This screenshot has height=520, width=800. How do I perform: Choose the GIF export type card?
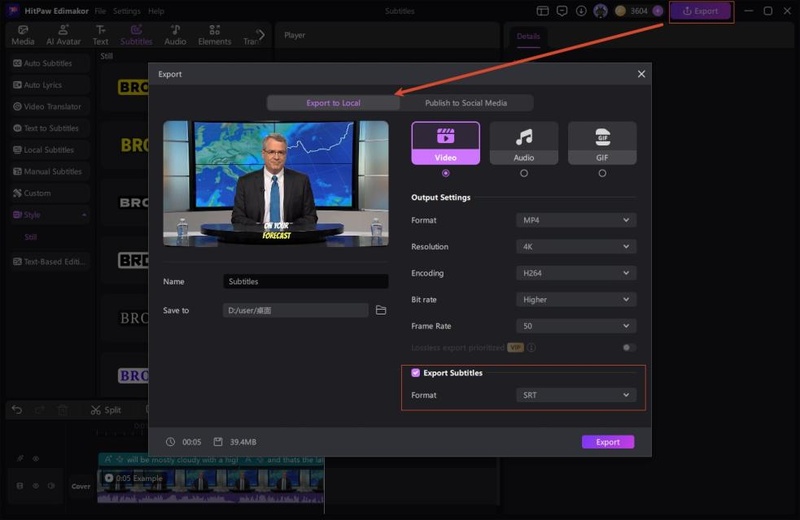602,143
